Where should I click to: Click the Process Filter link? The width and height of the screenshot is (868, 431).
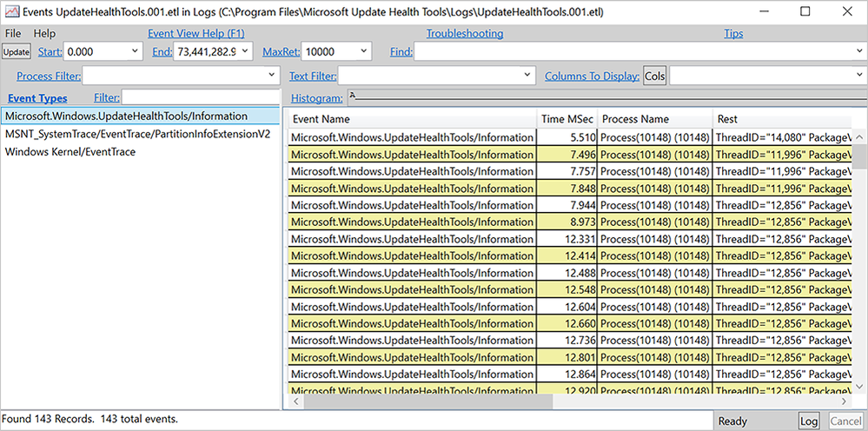(x=49, y=76)
